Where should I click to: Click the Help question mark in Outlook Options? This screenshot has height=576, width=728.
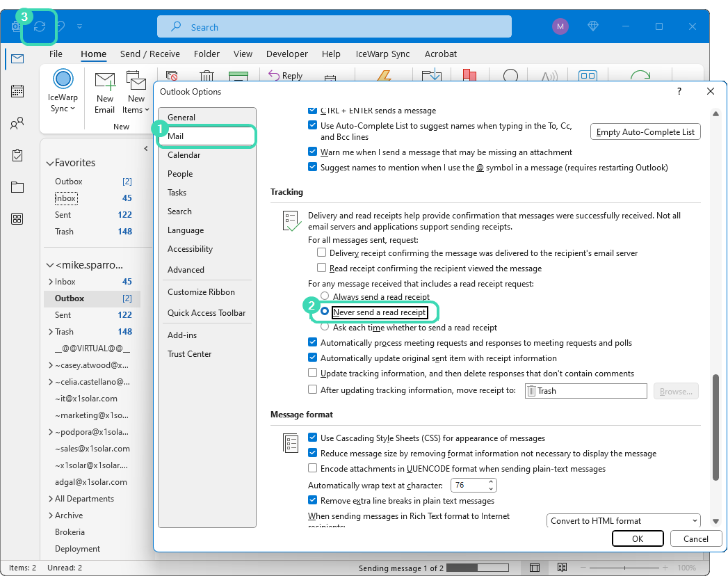(x=679, y=91)
